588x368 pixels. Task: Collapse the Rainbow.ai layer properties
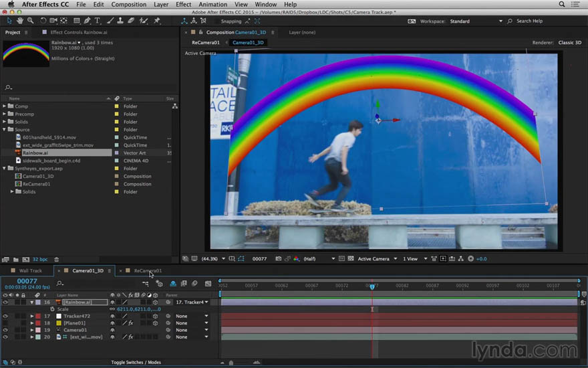(32, 302)
